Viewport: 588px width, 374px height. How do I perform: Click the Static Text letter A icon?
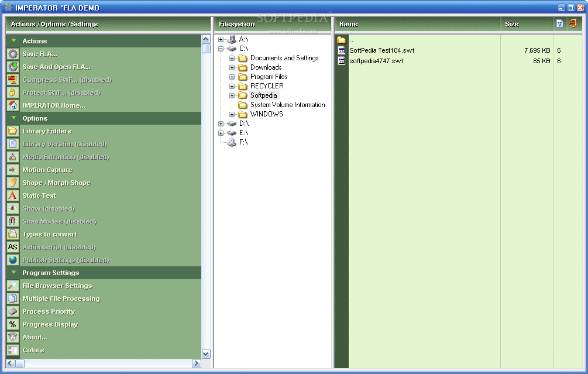click(x=13, y=195)
